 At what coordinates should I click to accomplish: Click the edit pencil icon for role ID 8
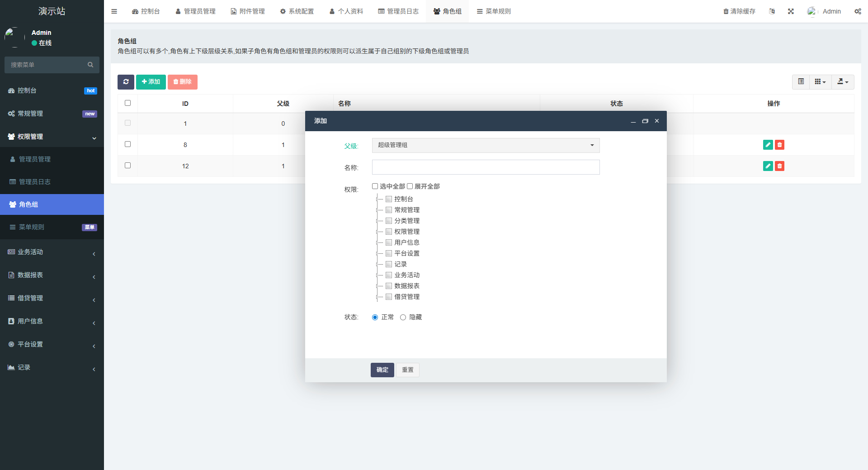click(767, 145)
